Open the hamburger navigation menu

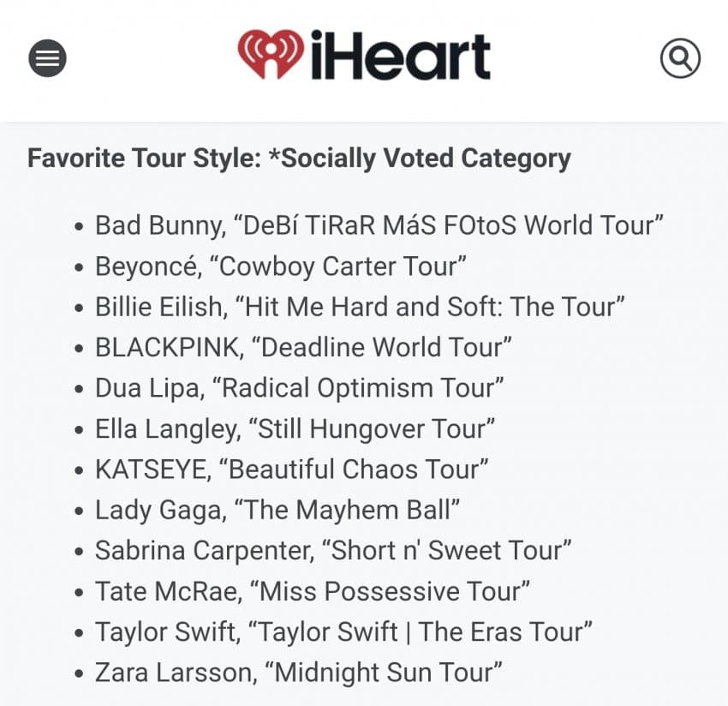pyautogui.click(x=47, y=59)
